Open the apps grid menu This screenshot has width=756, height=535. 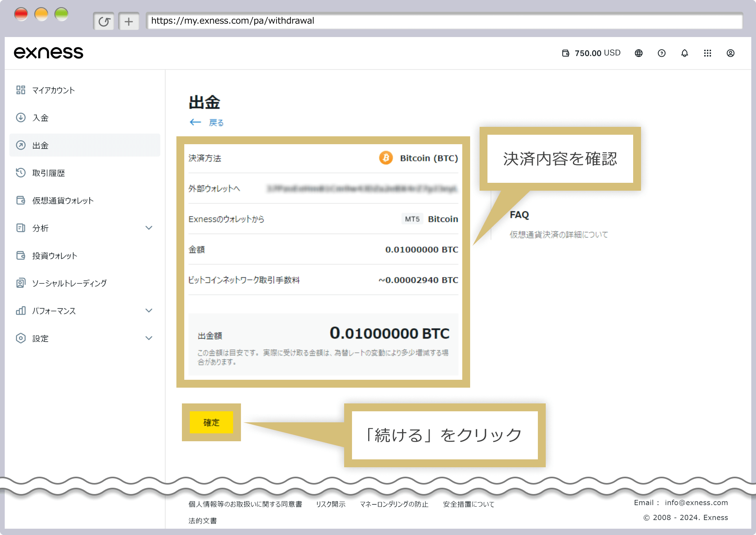(708, 53)
